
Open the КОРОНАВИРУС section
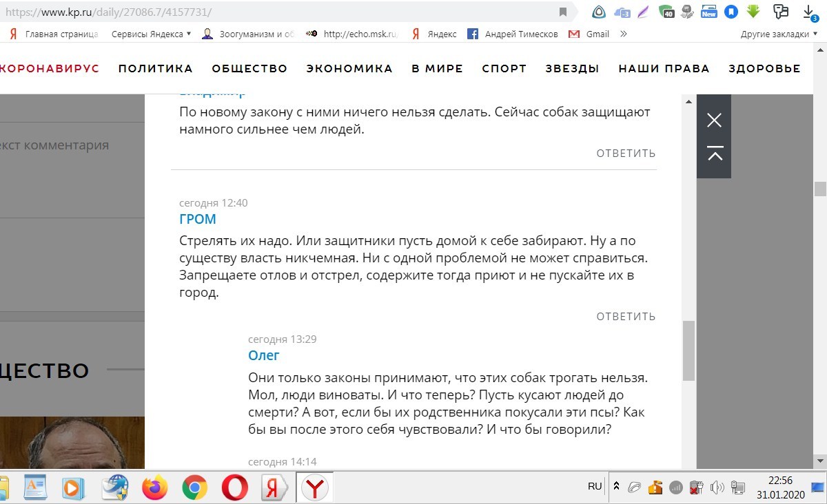(50, 68)
